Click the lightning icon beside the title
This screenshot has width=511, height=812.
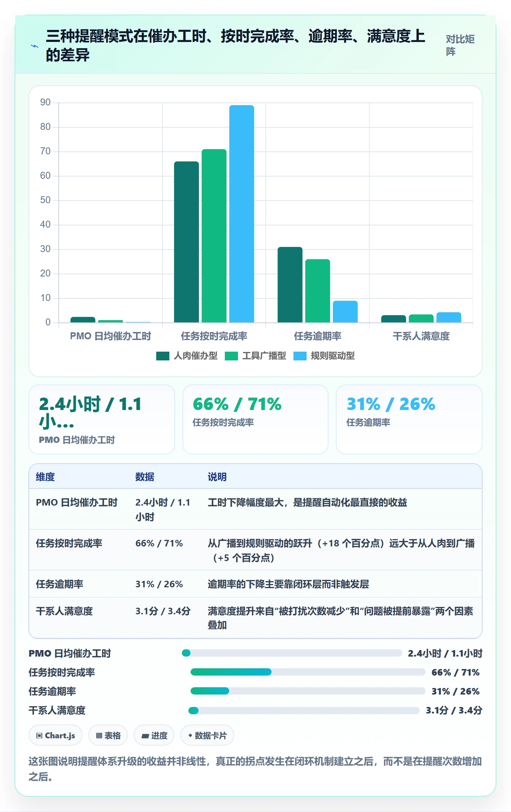(x=35, y=46)
